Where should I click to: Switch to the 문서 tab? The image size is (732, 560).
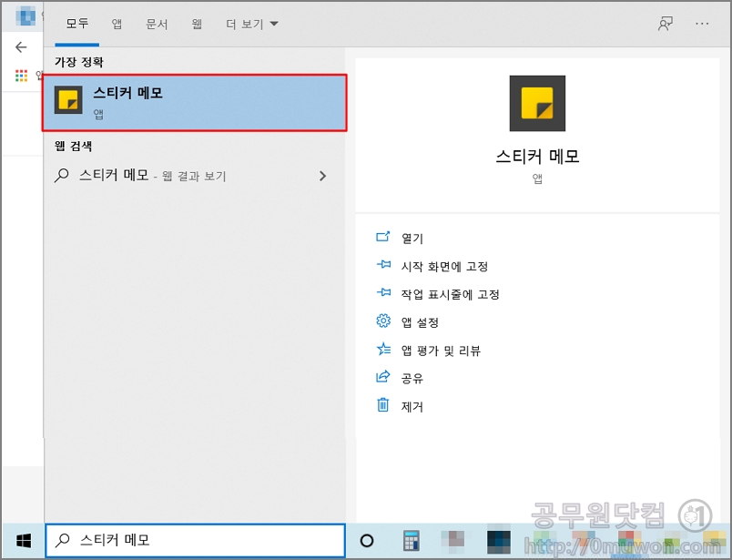point(157,24)
